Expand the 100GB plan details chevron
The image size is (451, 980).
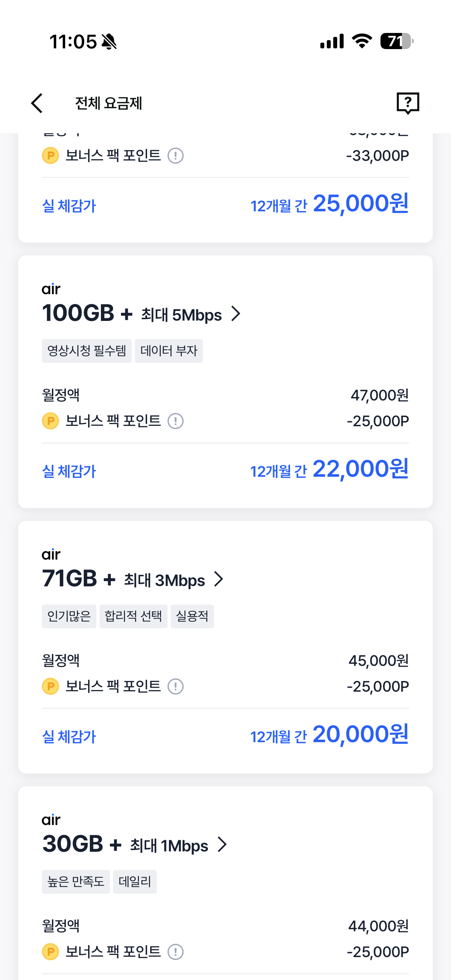[236, 314]
